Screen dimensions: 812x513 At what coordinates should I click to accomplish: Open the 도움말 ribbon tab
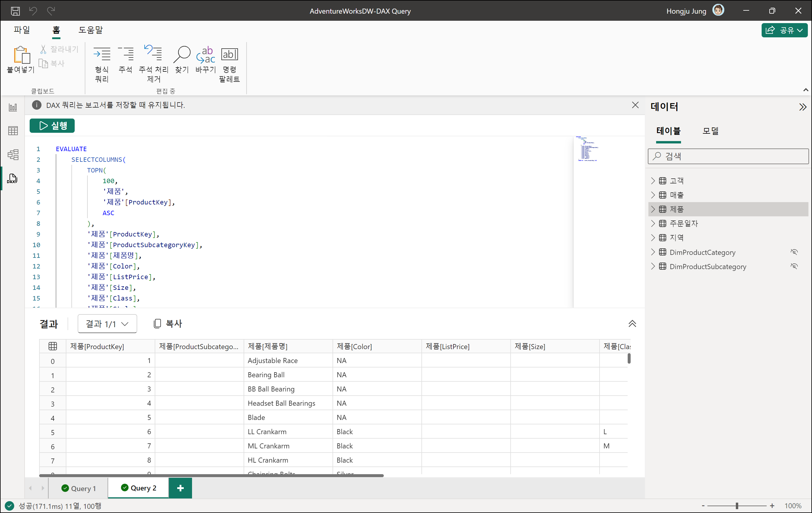[x=90, y=30]
